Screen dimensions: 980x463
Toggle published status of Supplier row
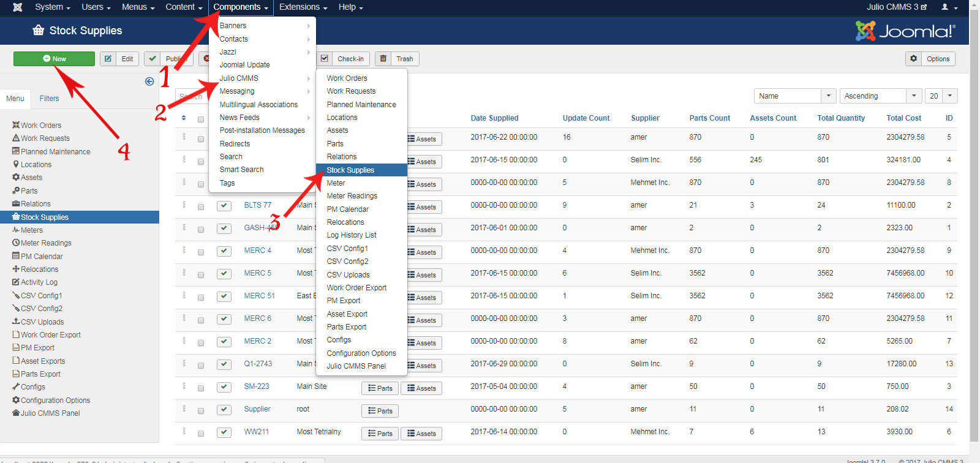coord(224,410)
